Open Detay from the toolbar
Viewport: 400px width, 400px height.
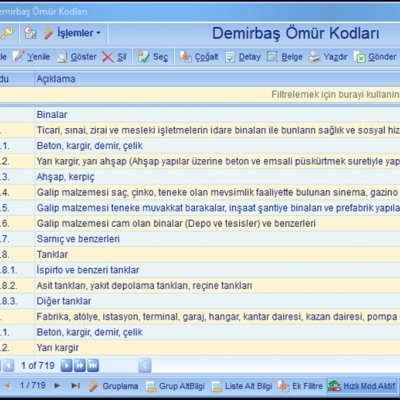[243, 57]
